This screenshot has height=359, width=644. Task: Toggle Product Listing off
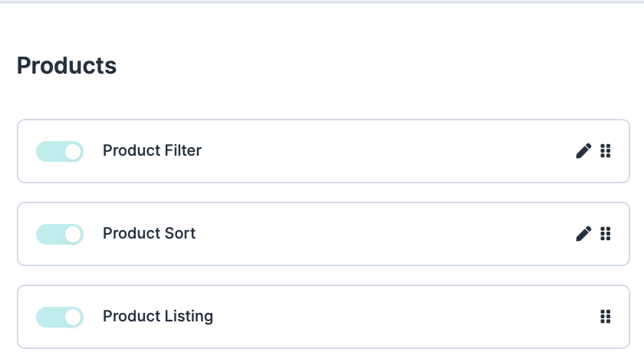[60, 316]
